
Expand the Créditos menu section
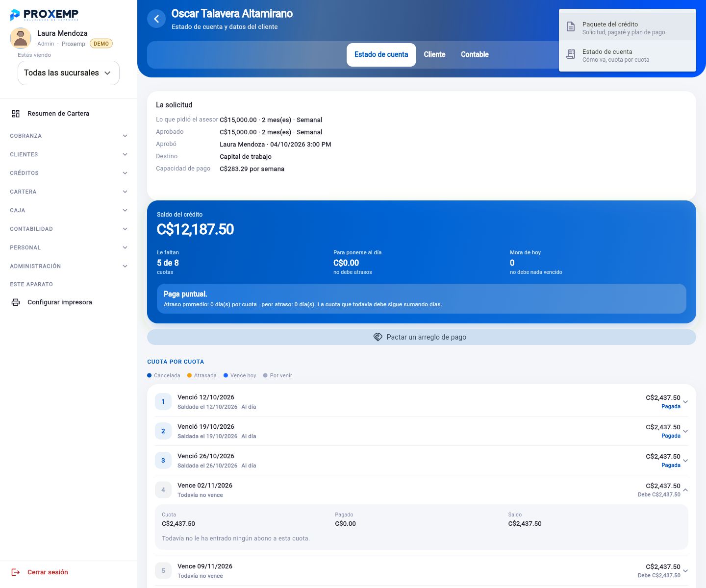point(69,173)
